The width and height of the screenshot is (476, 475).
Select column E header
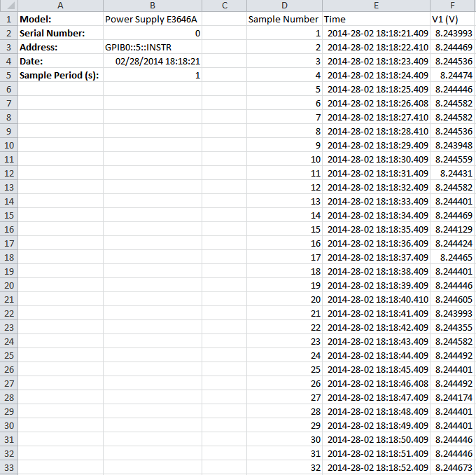(x=376, y=6)
